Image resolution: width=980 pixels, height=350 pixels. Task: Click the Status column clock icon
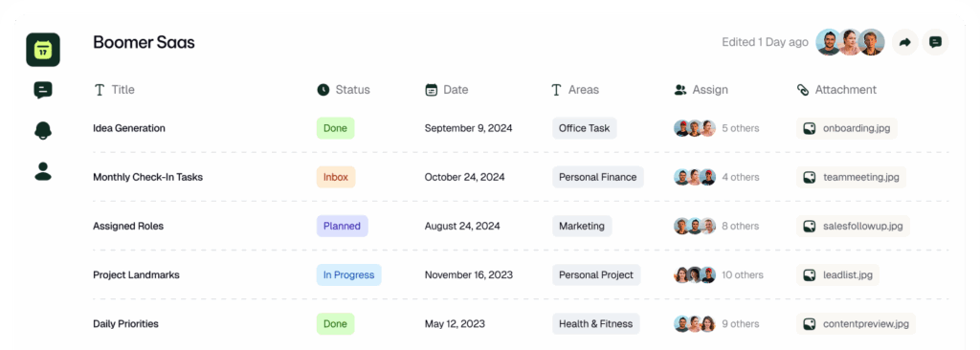click(x=323, y=90)
